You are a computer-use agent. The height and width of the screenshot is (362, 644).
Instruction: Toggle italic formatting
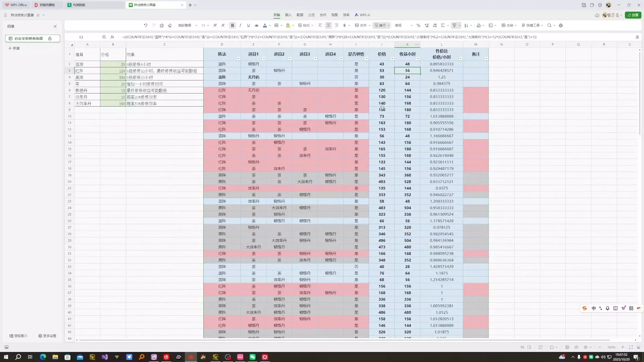click(x=240, y=25)
